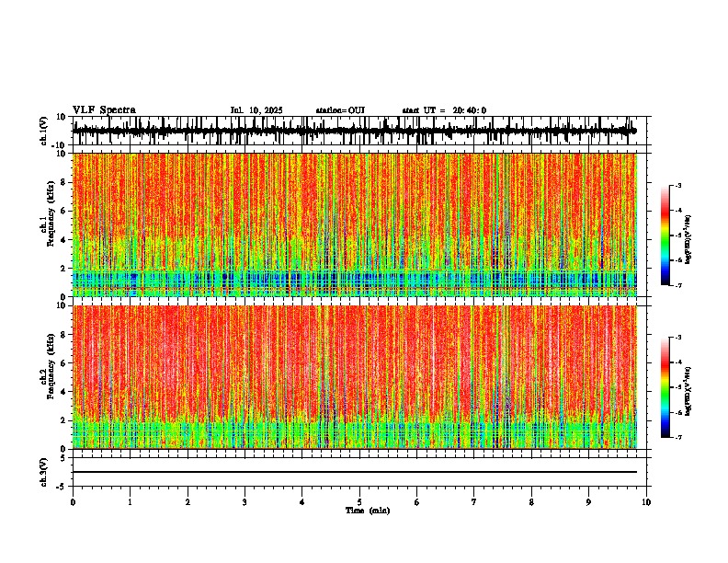
Task: Click the 8 kHz tick on ch.2 frequency axis
Action: 63,335
